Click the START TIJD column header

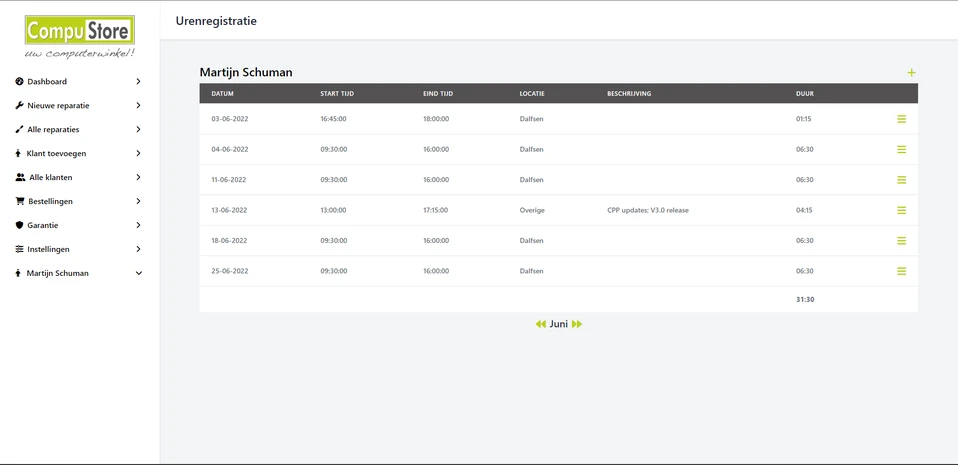tap(337, 93)
